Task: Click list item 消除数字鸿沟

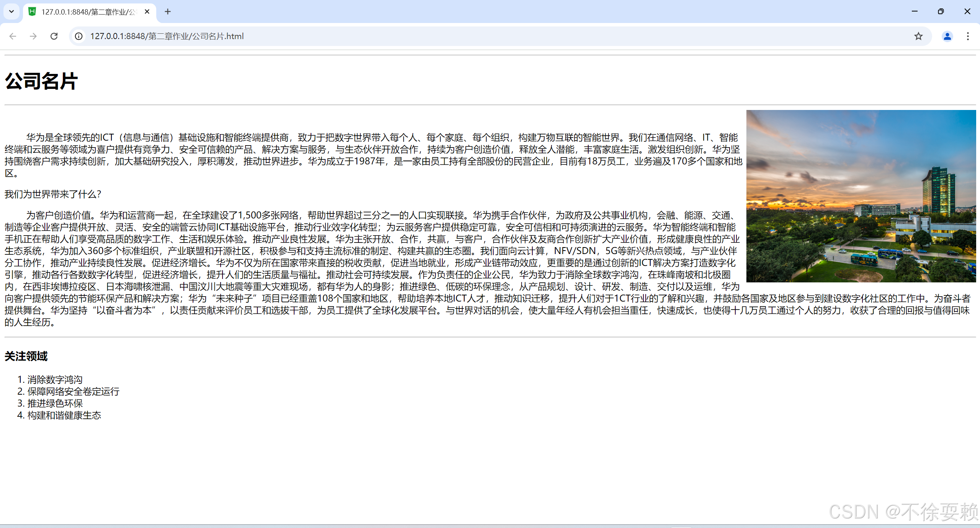Action: pyautogui.click(x=55, y=379)
